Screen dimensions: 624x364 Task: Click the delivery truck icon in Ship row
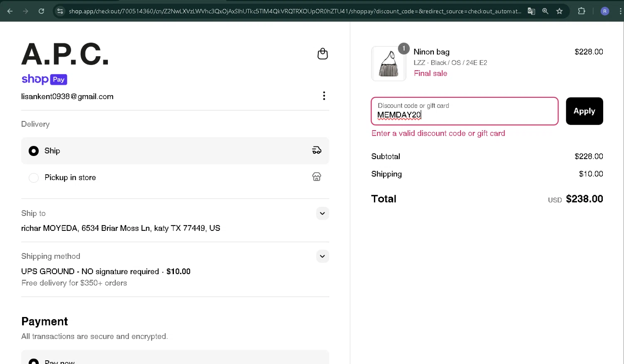coord(317,150)
